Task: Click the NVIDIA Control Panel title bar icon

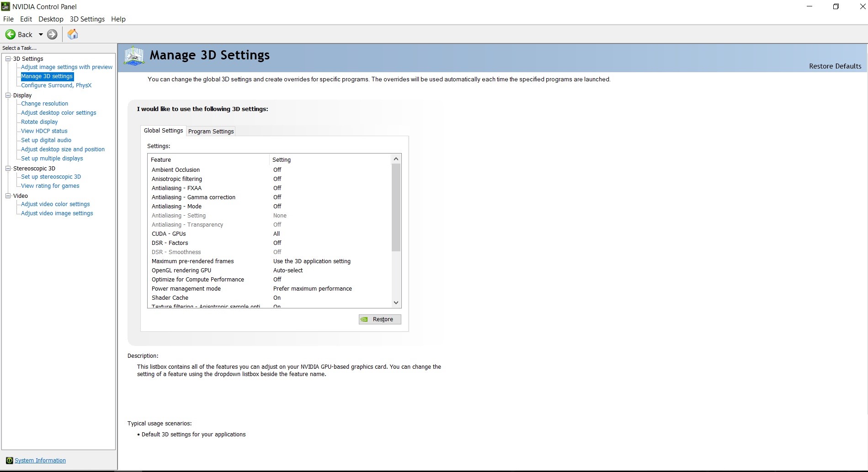Action: pos(6,6)
